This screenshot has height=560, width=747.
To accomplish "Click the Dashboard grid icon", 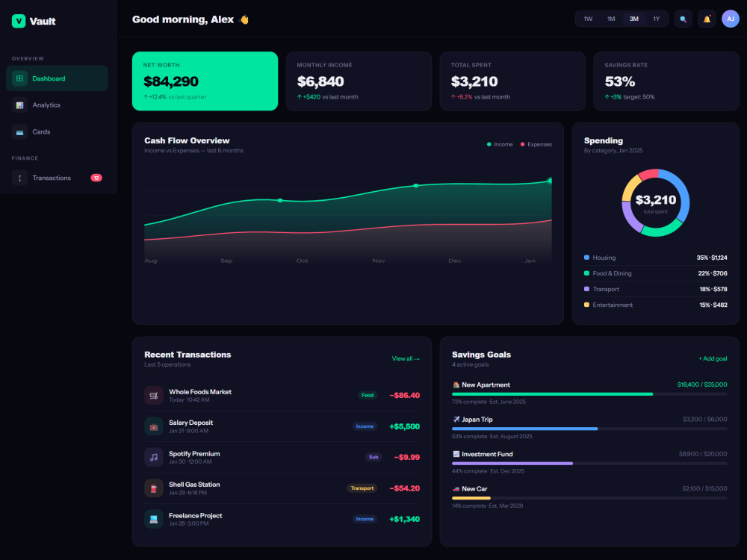I will [x=19, y=78].
